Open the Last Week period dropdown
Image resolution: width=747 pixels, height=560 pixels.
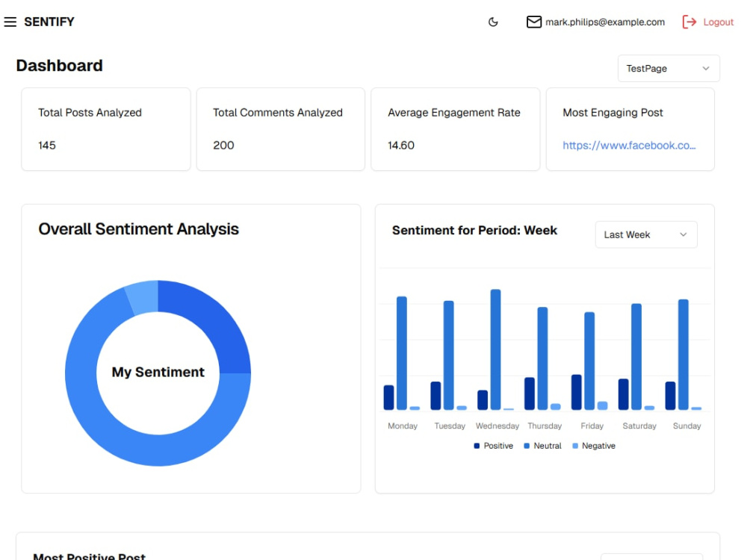tap(646, 234)
